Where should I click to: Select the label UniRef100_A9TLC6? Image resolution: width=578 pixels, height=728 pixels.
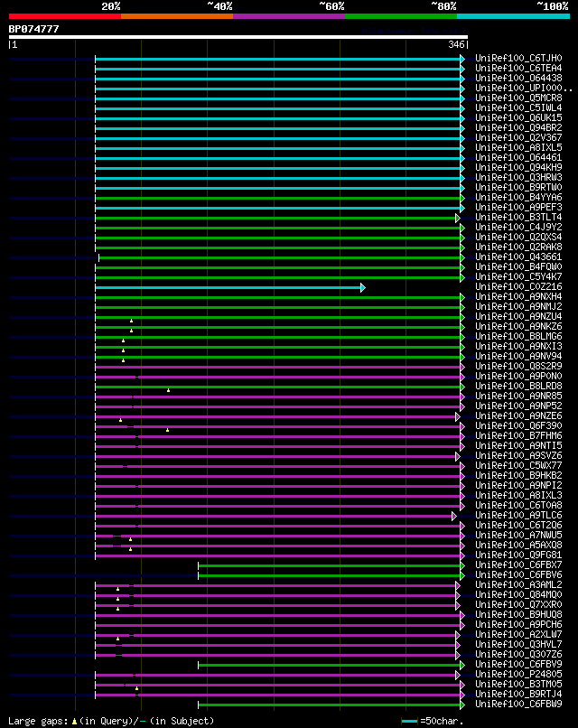coord(518,516)
